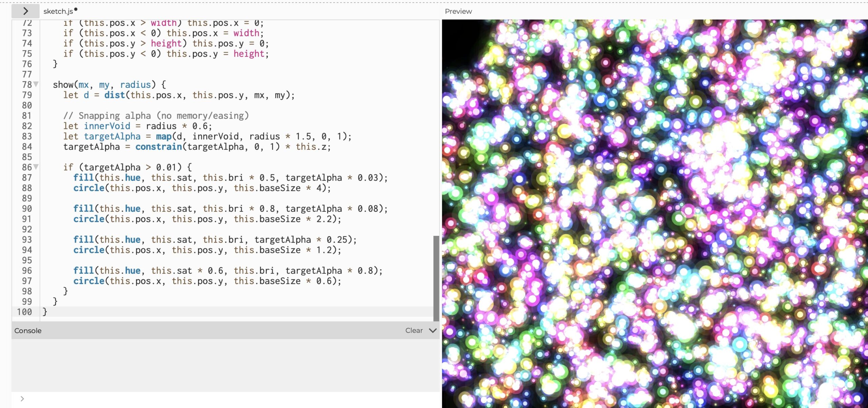Click line number 100 in the gutter

coord(24,312)
